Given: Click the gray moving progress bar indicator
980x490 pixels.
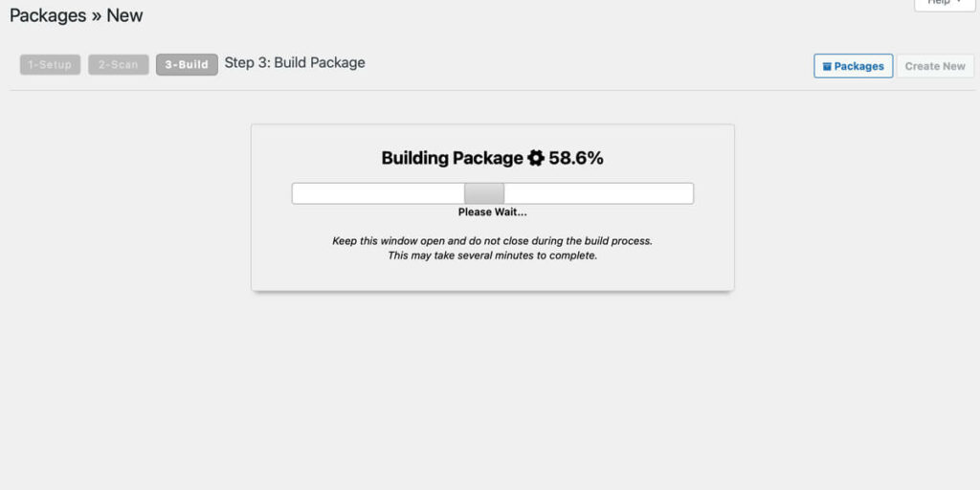Looking at the screenshot, I should pyautogui.click(x=483, y=193).
